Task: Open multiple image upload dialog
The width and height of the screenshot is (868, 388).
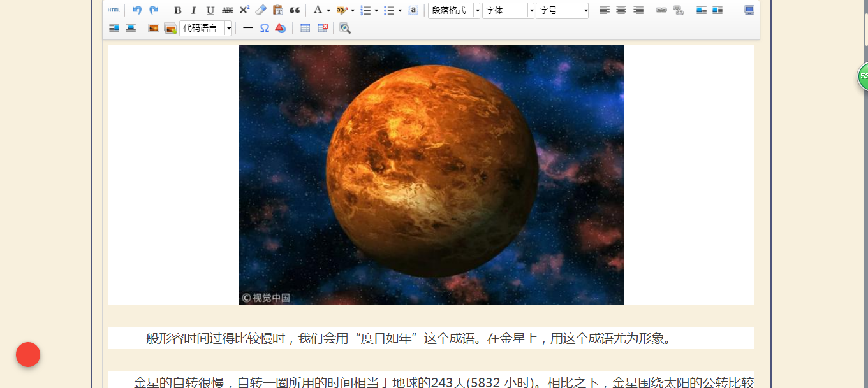Action: click(x=170, y=28)
